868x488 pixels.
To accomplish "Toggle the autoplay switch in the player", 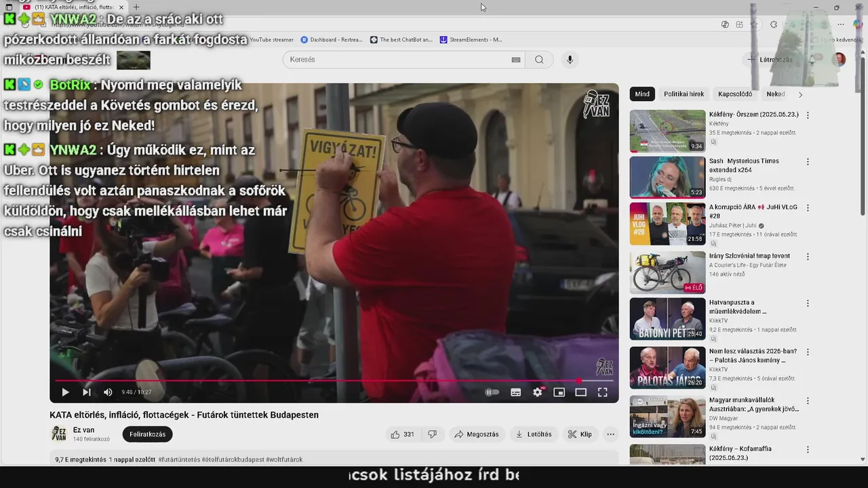I will [492, 392].
